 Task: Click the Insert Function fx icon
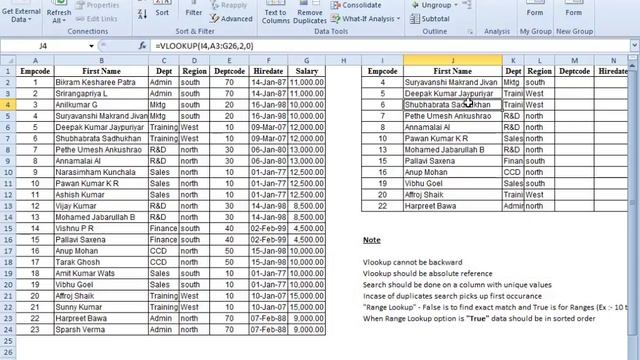[x=142, y=46]
